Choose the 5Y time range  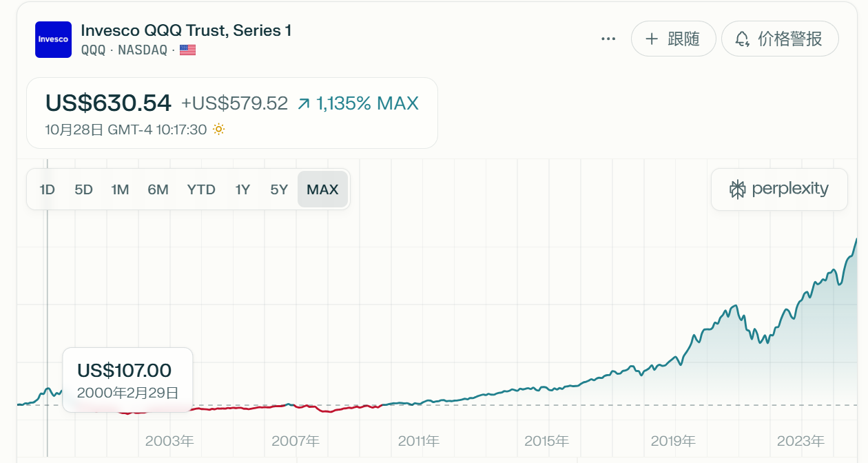click(x=279, y=189)
